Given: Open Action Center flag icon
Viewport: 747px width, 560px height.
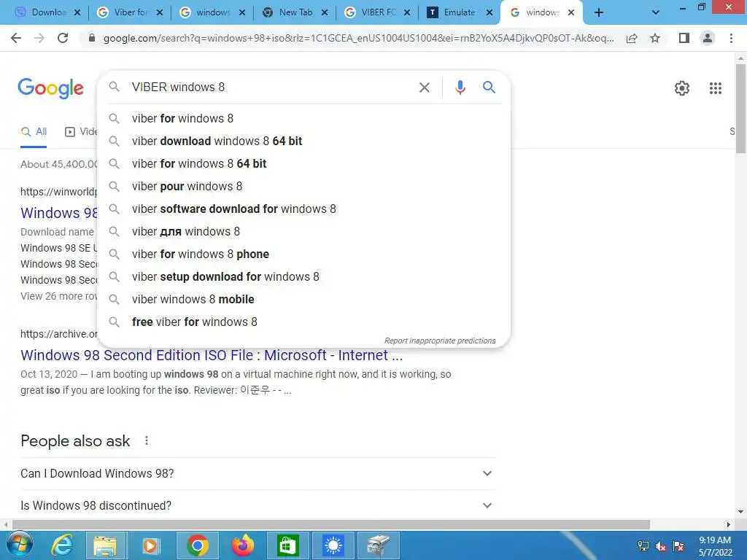Looking at the screenshot, I should [x=678, y=546].
